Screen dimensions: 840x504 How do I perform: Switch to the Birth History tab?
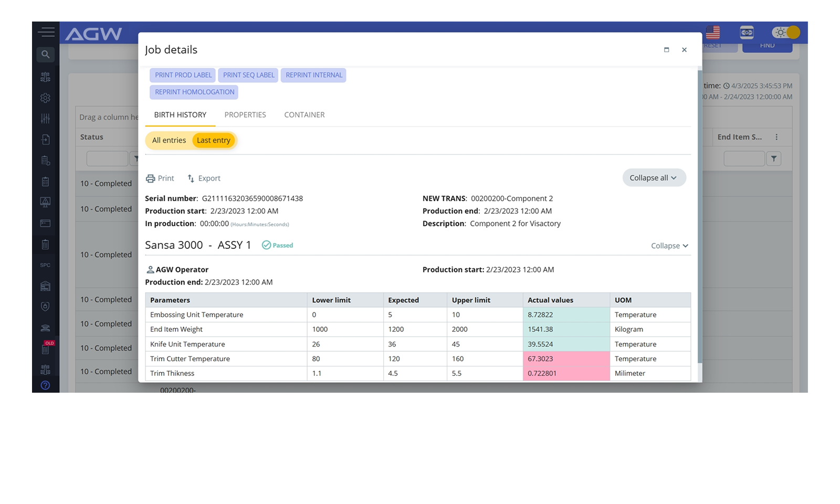(180, 115)
